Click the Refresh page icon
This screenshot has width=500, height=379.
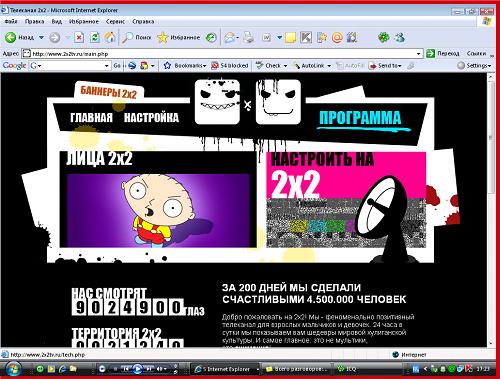[95, 37]
